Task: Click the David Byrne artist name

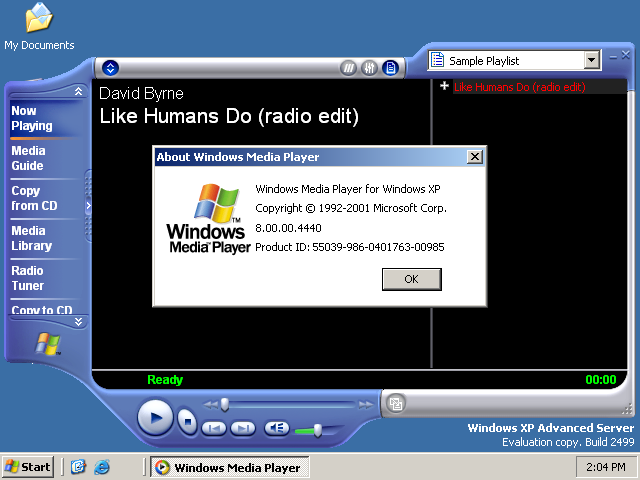Action: click(141, 94)
